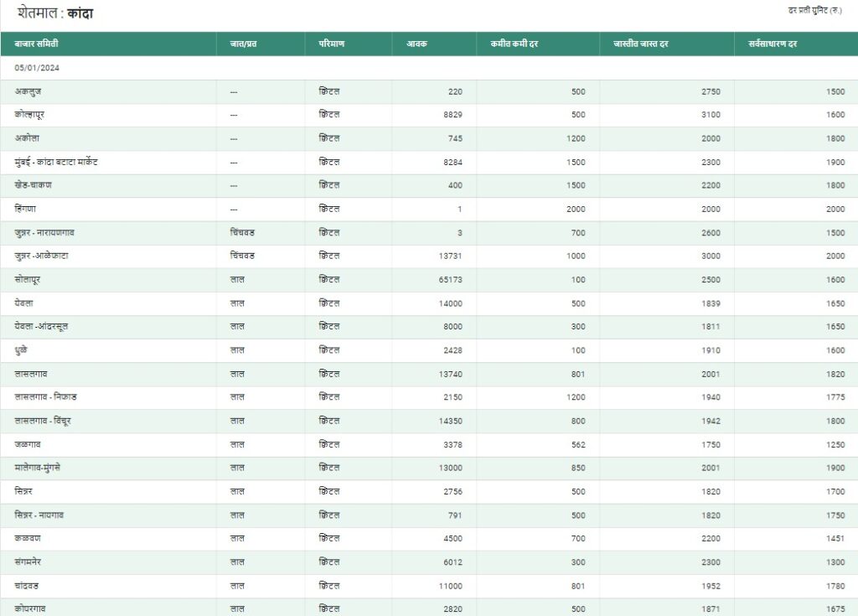Select the जात/प्रत column header

(x=243, y=44)
